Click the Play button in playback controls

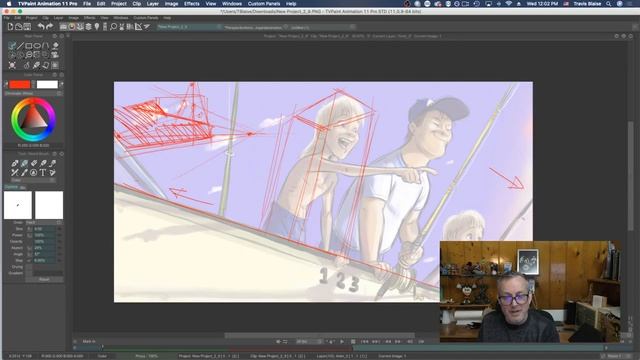click(x=342, y=341)
